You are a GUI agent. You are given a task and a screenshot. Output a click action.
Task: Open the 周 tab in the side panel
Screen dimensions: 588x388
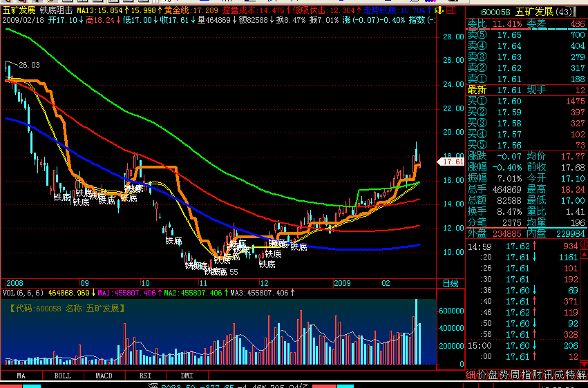click(515, 375)
